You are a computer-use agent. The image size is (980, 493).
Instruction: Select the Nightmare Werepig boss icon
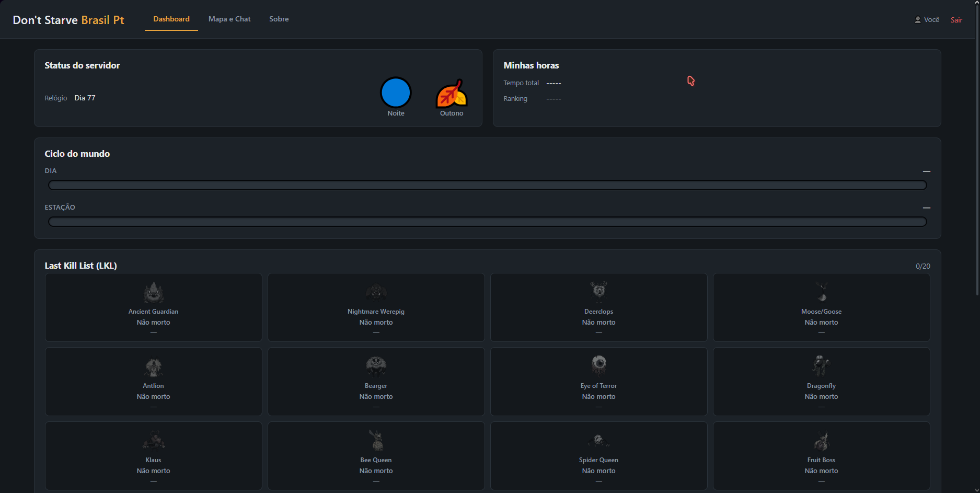(x=376, y=292)
